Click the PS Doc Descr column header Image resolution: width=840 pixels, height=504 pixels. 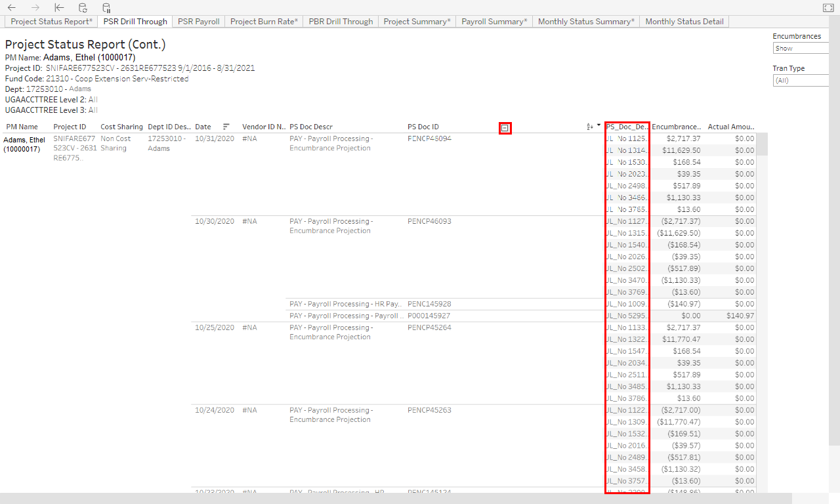pyautogui.click(x=311, y=127)
